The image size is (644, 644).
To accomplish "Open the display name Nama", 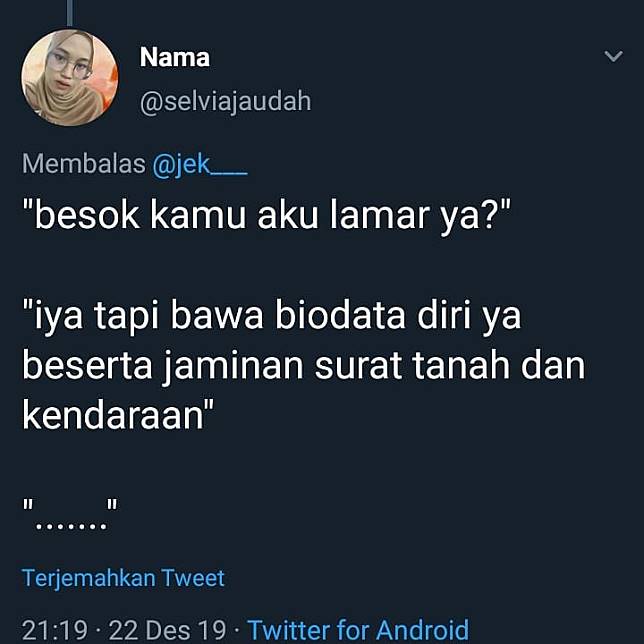I will pyautogui.click(x=175, y=57).
